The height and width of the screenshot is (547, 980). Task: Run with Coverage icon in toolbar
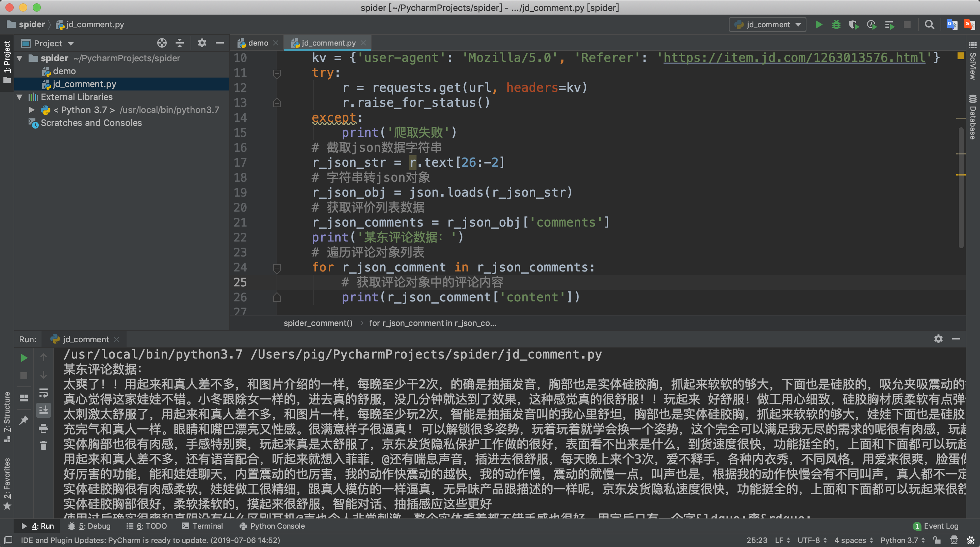coord(854,25)
